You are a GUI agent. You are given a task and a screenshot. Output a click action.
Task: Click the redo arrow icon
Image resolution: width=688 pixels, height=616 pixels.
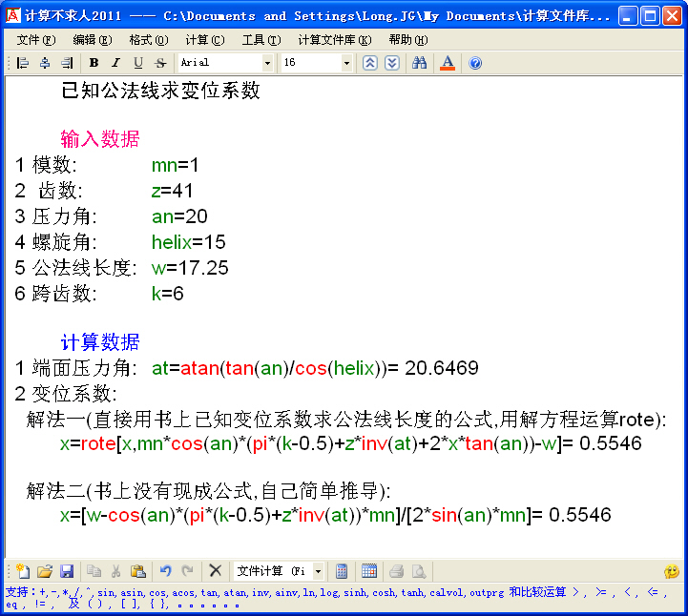pos(187,571)
